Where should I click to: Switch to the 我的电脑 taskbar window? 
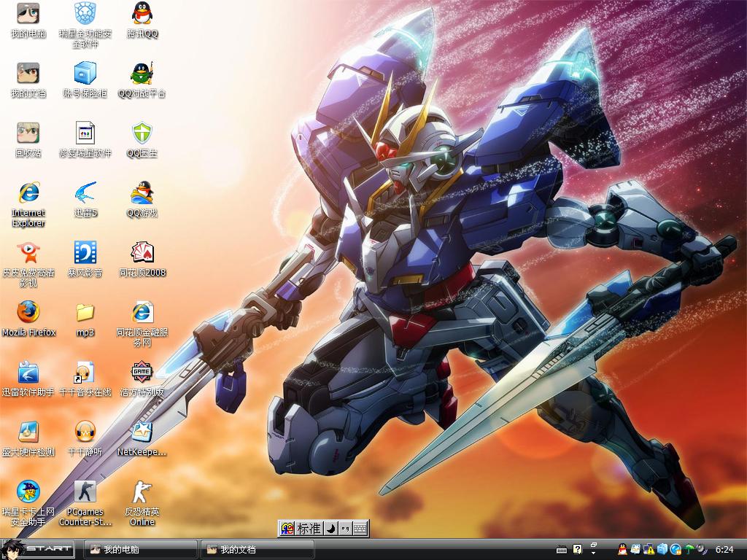point(141,549)
